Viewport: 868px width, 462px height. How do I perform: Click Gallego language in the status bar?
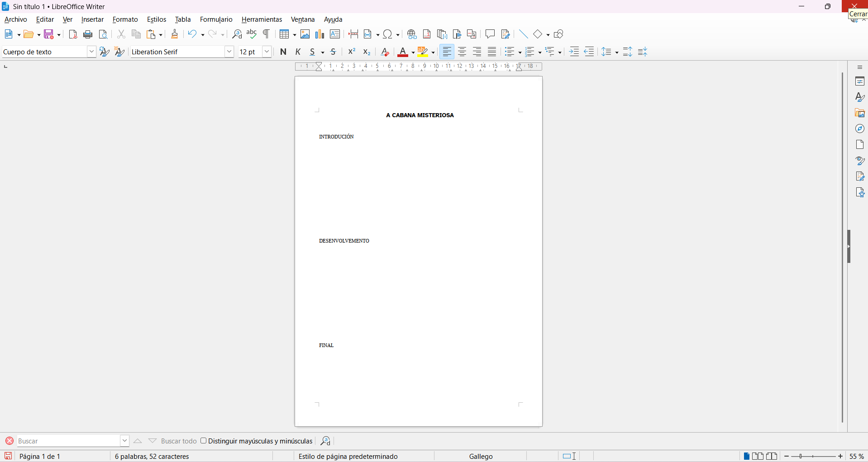pyautogui.click(x=481, y=456)
